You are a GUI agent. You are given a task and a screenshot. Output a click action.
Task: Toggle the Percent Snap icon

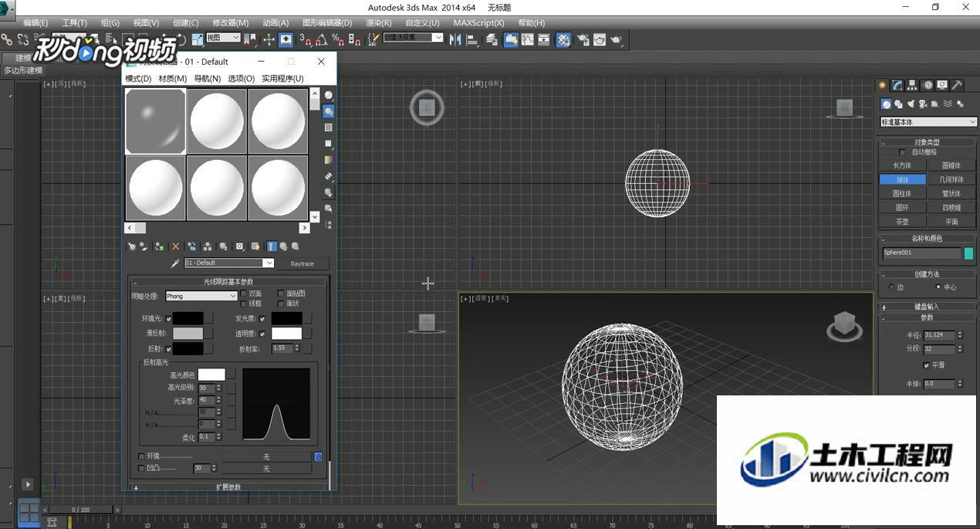[338, 39]
